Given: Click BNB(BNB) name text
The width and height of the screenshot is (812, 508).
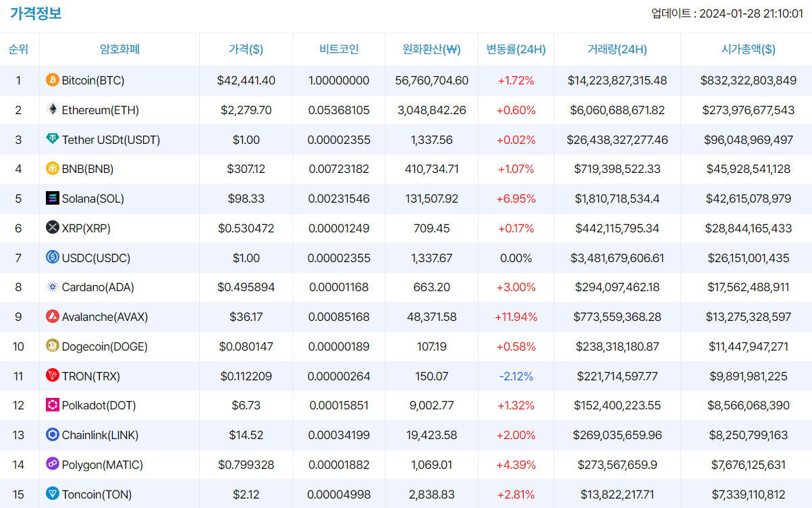Looking at the screenshot, I should tap(88, 169).
